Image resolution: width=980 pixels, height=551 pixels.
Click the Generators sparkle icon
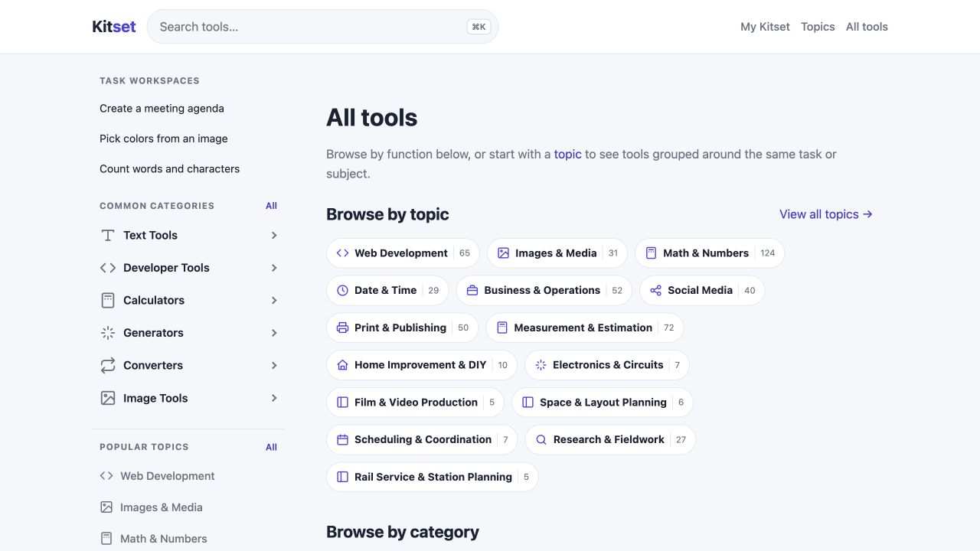pos(108,333)
